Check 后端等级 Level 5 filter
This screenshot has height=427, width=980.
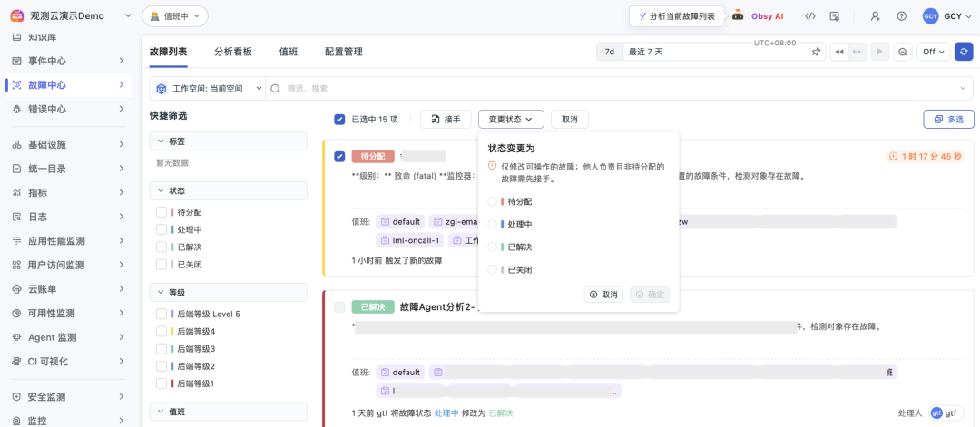(162, 314)
